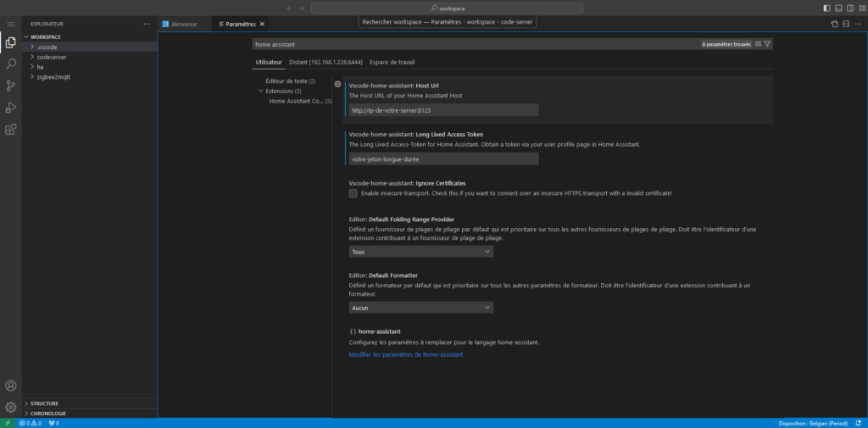Click the home-assistant language settings heading
Viewport: 868px width, 428px height.
point(375,331)
